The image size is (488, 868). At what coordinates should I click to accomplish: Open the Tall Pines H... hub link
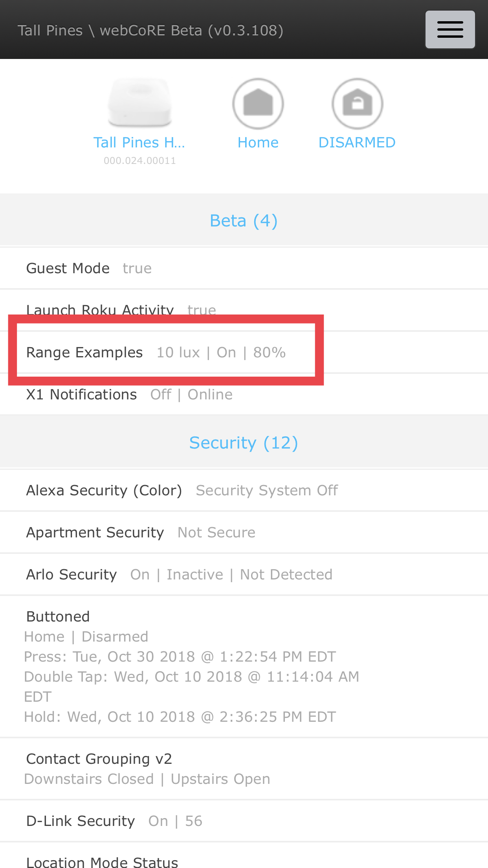coord(139,142)
